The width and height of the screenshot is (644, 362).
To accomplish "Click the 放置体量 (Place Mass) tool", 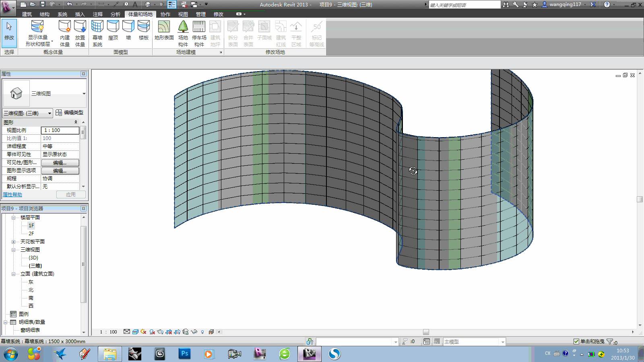I will click(80, 32).
